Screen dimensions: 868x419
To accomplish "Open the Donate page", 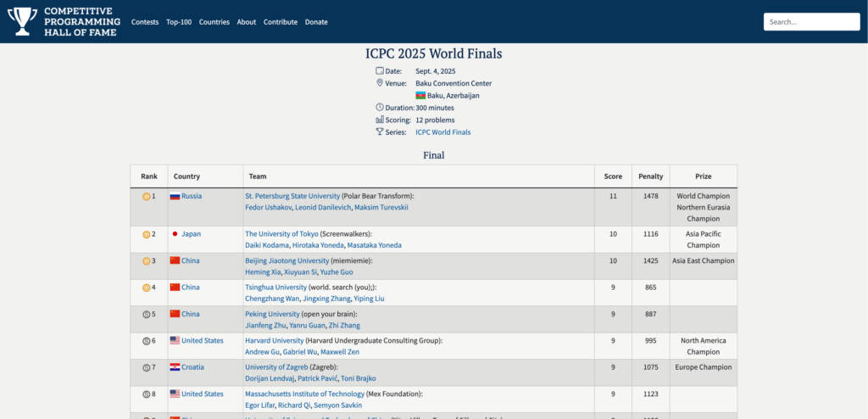I will pos(316,22).
